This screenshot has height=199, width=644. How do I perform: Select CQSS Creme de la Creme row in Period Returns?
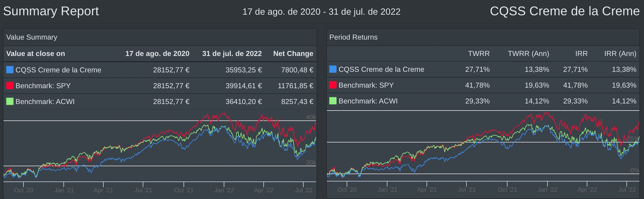483,69
